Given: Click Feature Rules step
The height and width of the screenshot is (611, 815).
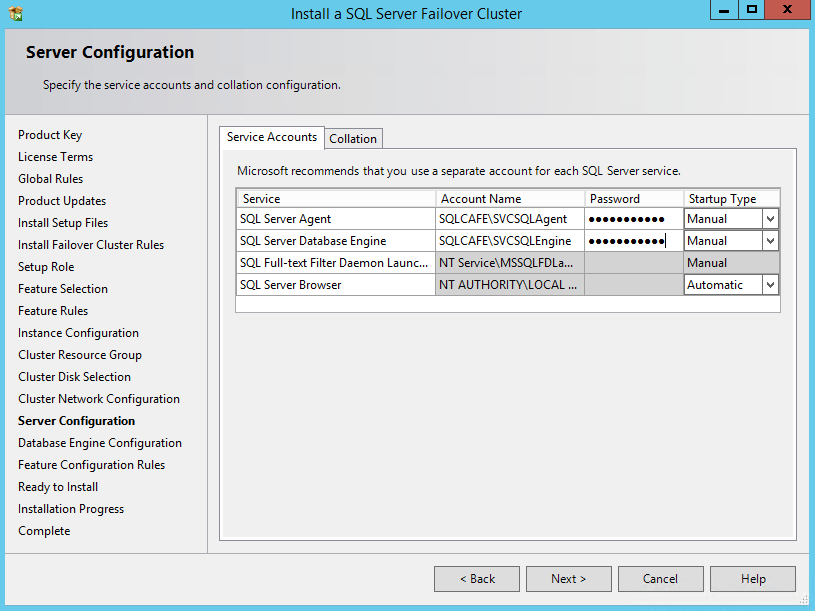Looking at the screenshot, I should [53, 311].
